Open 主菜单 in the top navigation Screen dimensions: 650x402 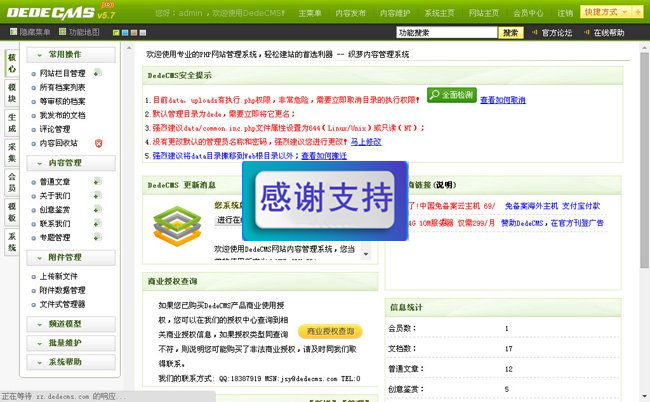(x=310, y=13)
